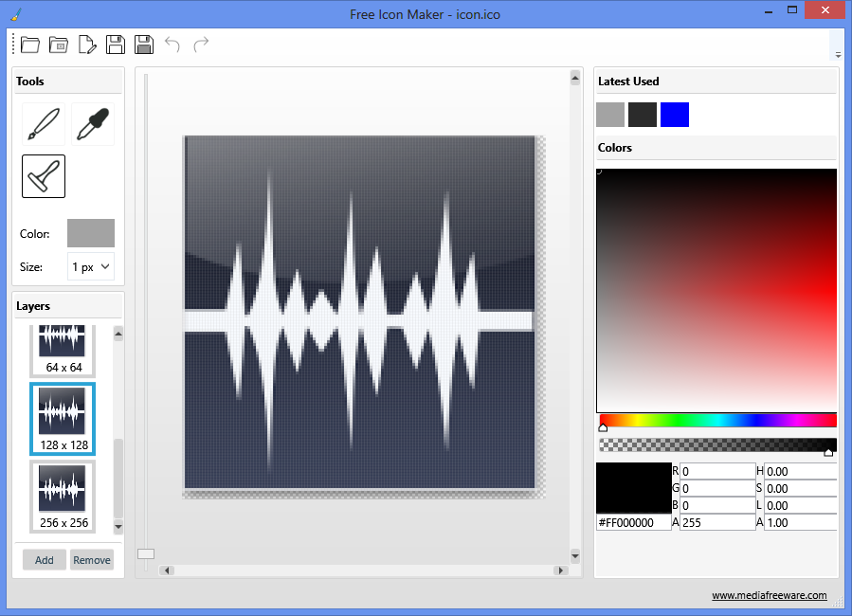Select the Eyedropper tool
Image resolution: width=852 pixels, height=616 pixels.
92,124
